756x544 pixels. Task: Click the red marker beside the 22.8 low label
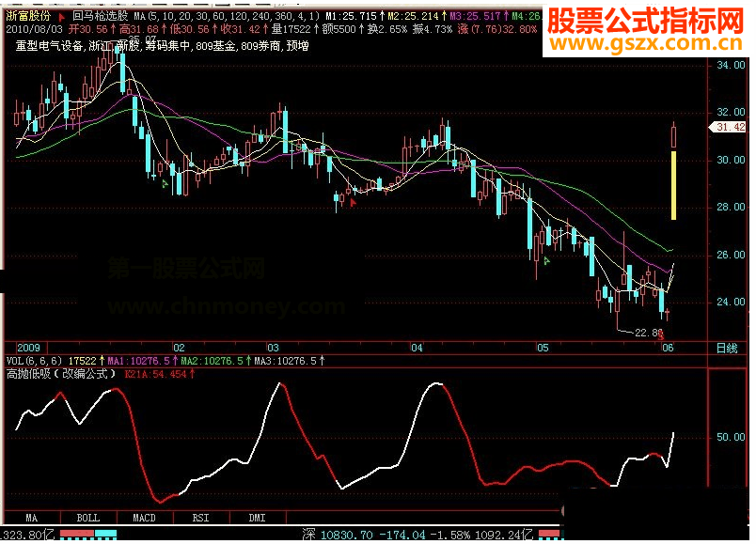point(660,334)
